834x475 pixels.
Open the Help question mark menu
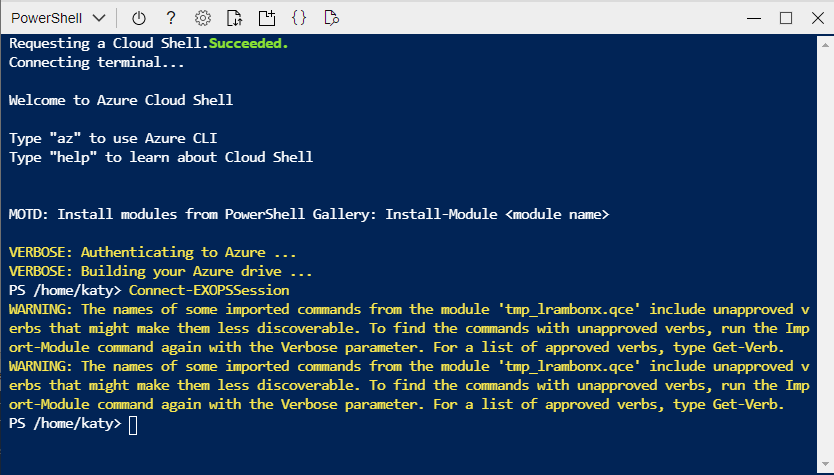171,18
